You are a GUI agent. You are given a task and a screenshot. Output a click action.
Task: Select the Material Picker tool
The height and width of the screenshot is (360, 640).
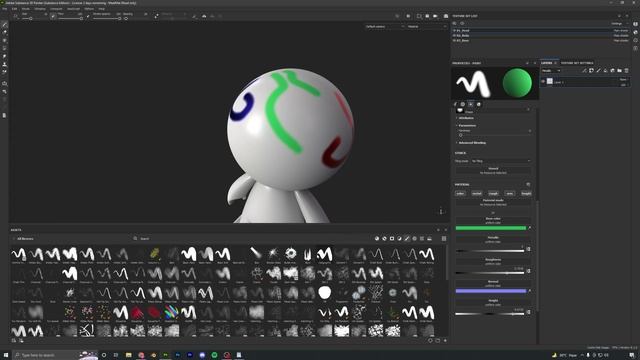(x=4, y=72)
